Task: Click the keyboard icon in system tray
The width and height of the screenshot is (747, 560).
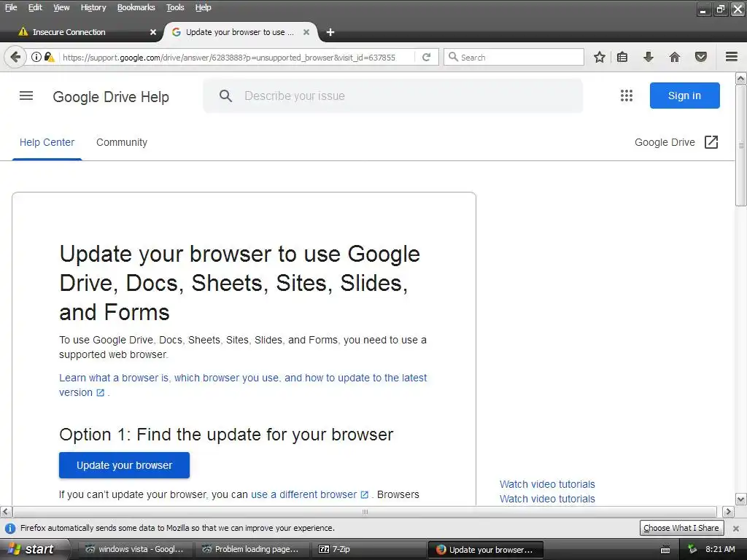Action: tap(665, 550)
